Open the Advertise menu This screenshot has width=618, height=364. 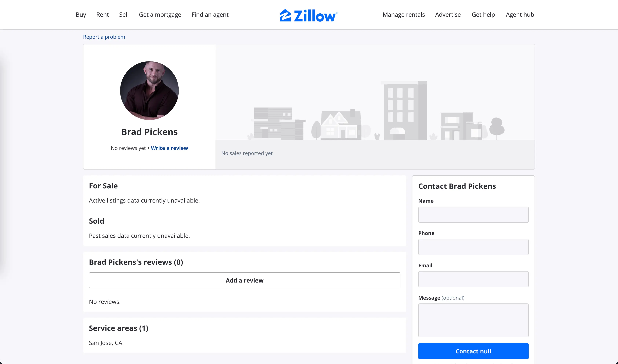coord(448,15)
